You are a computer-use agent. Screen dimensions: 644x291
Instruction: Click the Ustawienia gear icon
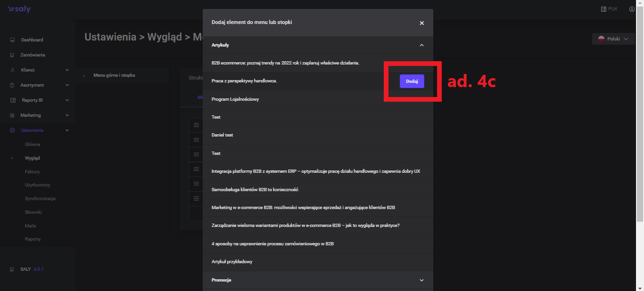click(12, 130)
